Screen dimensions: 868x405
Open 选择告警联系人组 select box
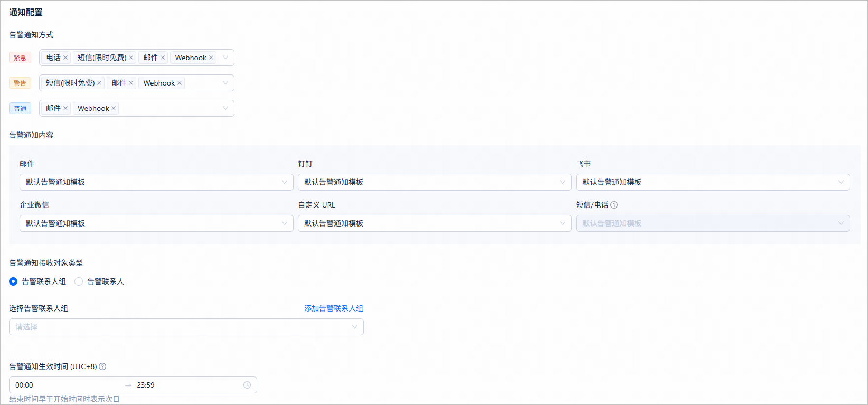tap(186, 327)
